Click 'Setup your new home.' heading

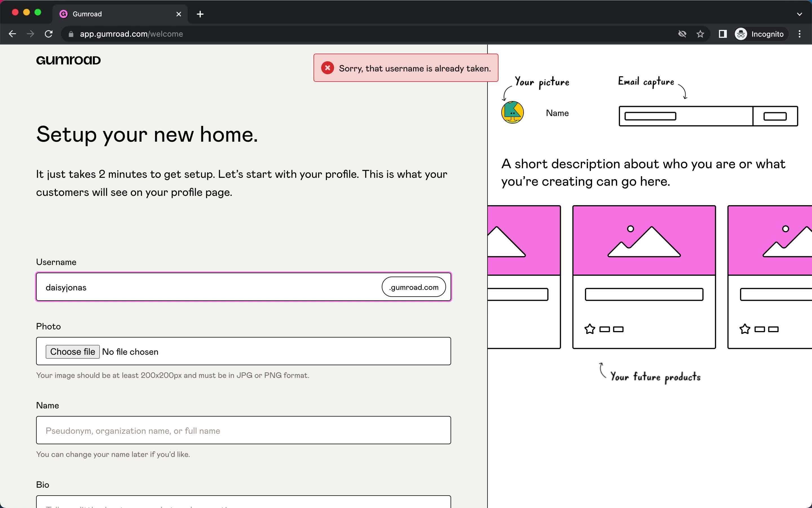(x=147, y=135)
